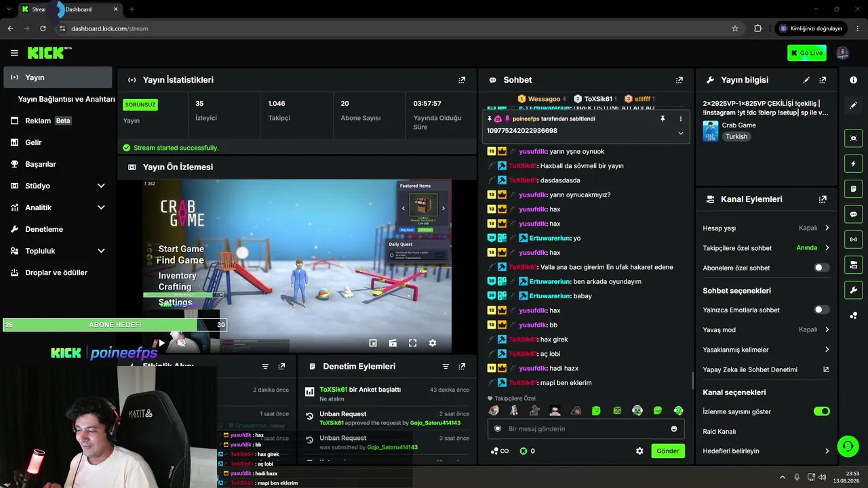Click the green Go Live button
This screenshot has height=488, width=868.
[x=807, y=53]
